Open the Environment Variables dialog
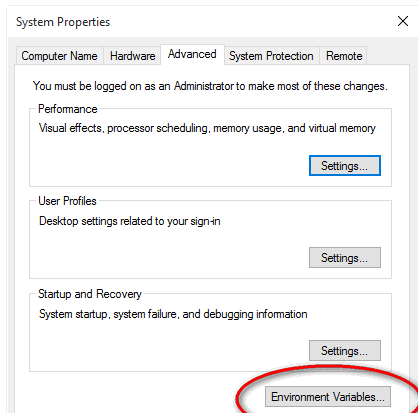Image resolution: width=418 pixels, height=413 pixels. pyautogui.click(x=328, y=397)
